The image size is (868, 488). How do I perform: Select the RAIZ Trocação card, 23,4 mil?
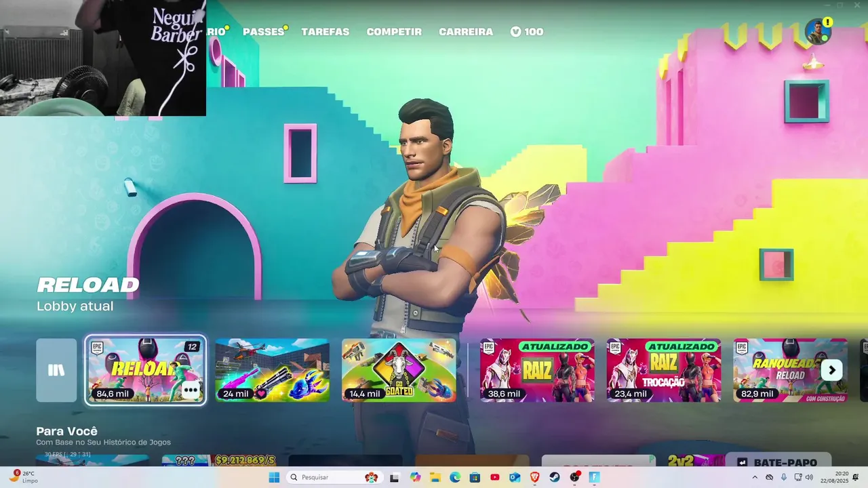[663, 370]
